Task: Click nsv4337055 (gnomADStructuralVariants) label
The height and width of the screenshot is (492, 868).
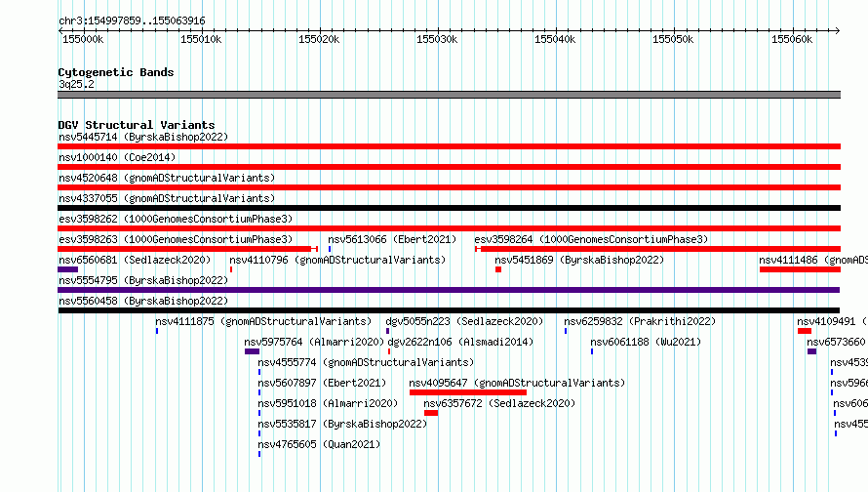Action: click(167, 198)
